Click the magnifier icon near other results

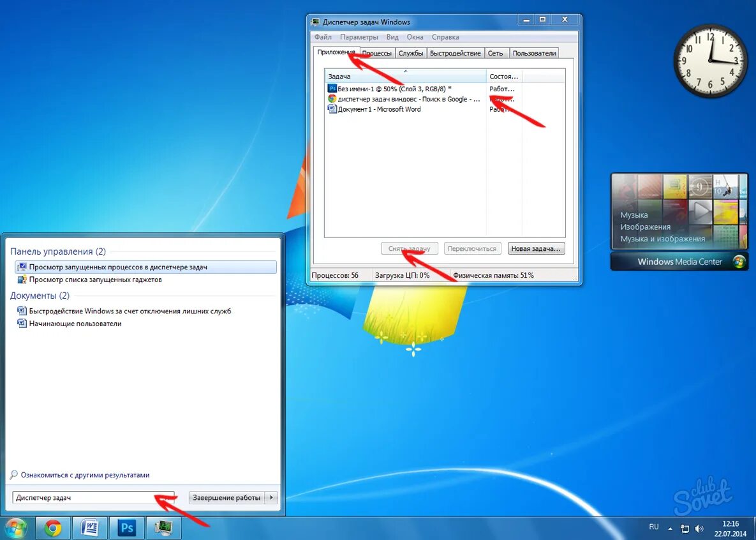pos(14,475)
